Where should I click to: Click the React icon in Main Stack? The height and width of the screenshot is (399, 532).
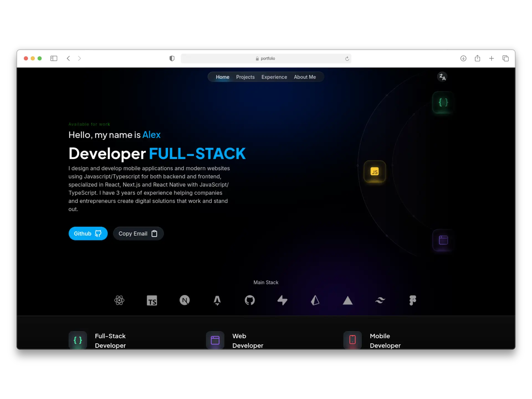(x=119, y=300)
